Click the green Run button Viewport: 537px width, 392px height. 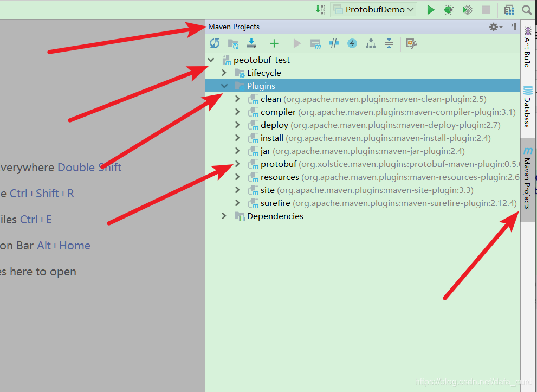(x=430, y=10)
